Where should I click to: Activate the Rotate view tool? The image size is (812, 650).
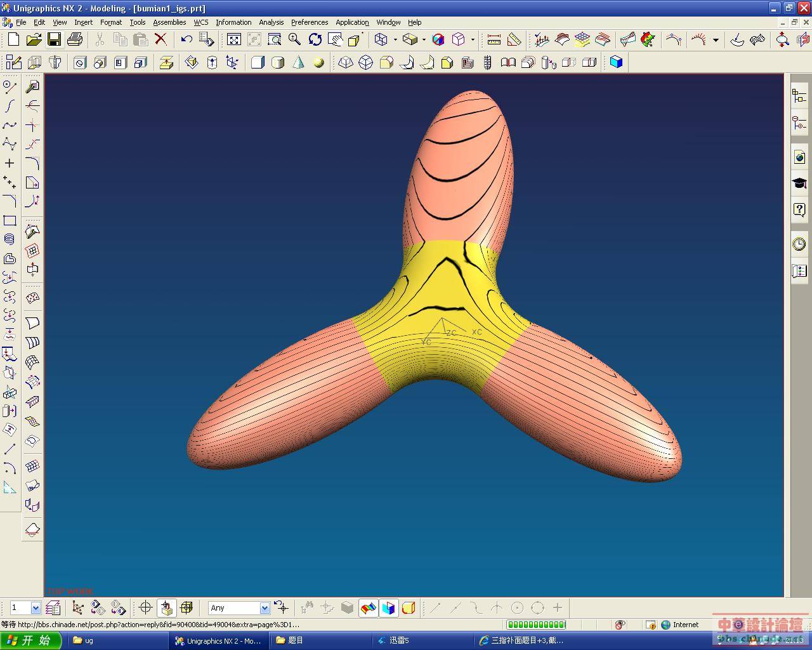[x=315, y=39]
